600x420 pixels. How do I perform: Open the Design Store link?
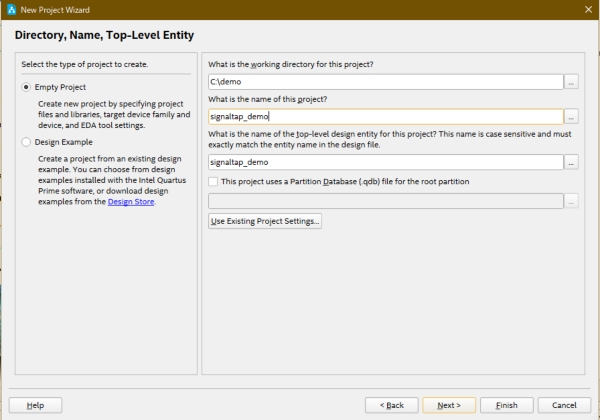tap(131, 202)
